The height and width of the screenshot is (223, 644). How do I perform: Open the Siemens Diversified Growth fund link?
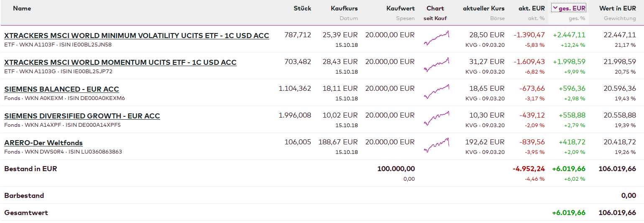[82, 116]
